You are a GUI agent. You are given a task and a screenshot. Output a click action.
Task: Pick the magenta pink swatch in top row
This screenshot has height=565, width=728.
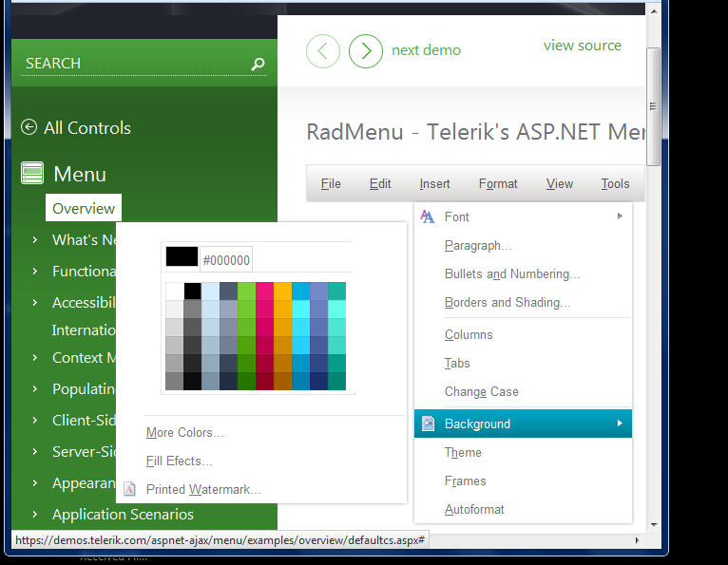[264, 291]
